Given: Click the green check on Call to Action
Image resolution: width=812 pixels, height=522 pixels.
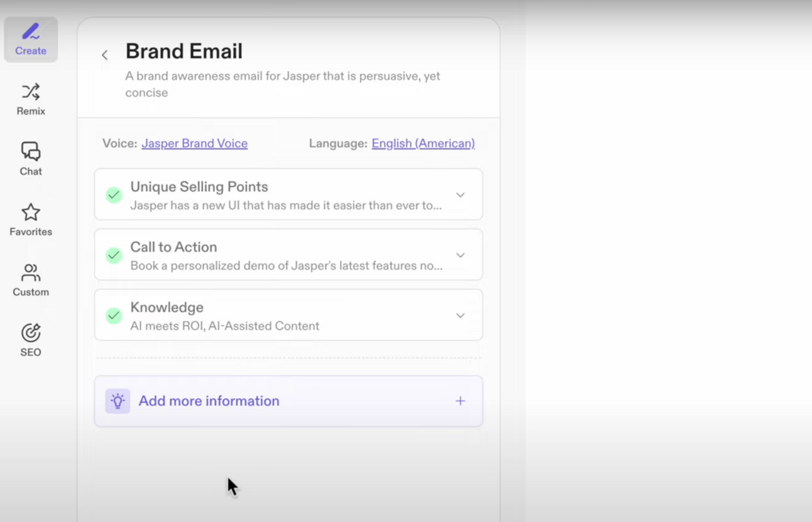Looking at the screenshot, I should (x=114, y=255).
